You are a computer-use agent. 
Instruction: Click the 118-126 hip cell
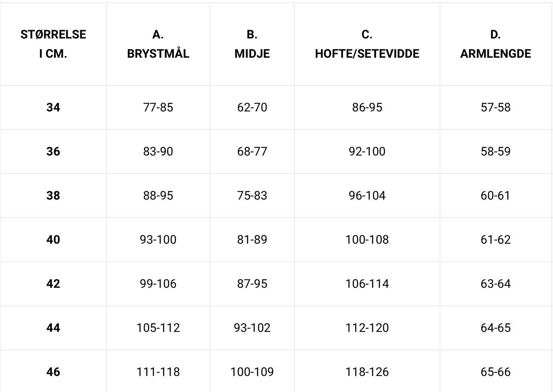tap(367, 372)
